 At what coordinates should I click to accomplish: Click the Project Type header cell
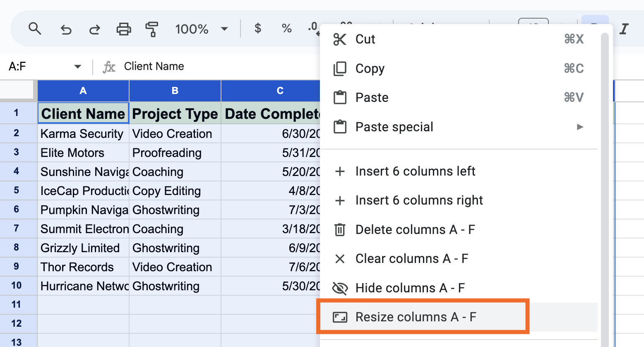[x=175, y=113]
